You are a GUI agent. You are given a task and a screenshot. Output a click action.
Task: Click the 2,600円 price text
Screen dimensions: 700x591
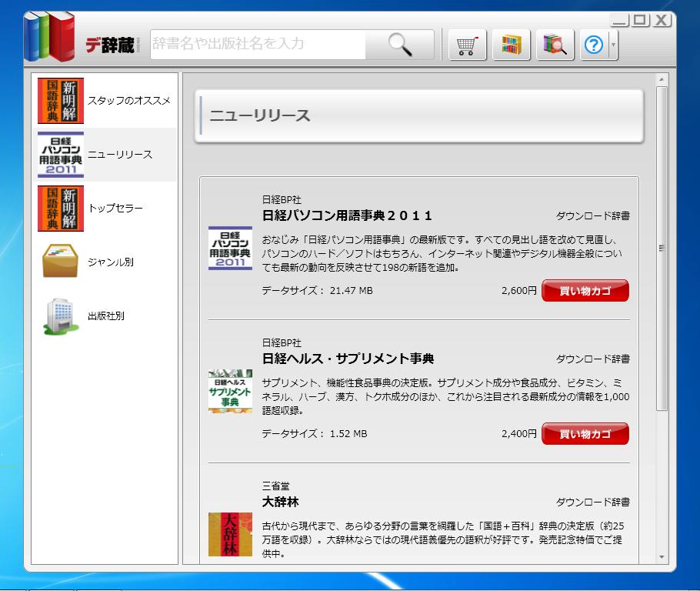[x=518, y=290]
